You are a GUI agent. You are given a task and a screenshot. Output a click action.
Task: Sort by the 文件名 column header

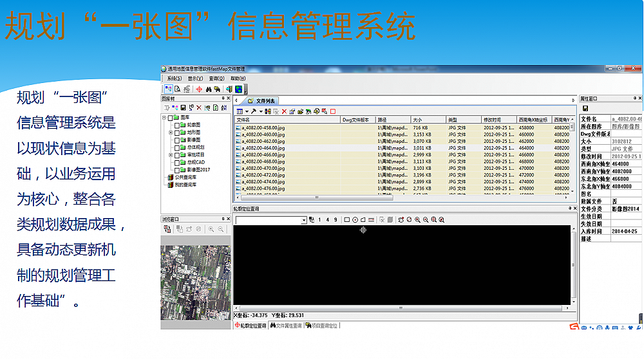[x=287, y=120]
